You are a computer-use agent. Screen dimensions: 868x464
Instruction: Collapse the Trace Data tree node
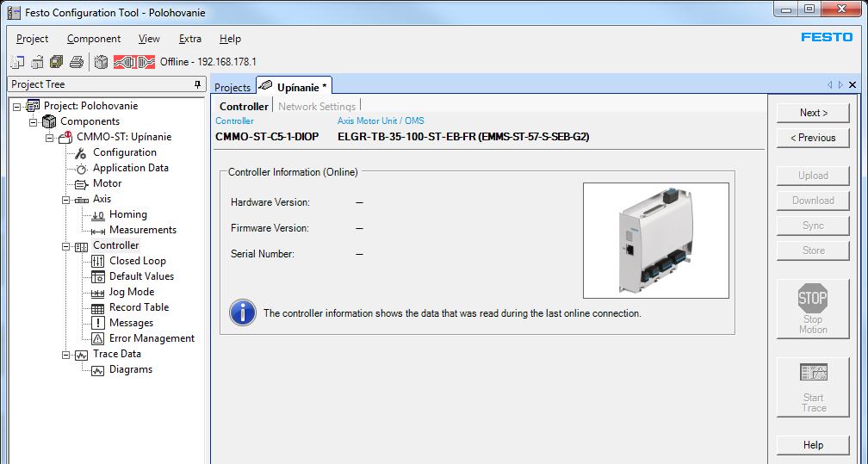coord(65,355)
